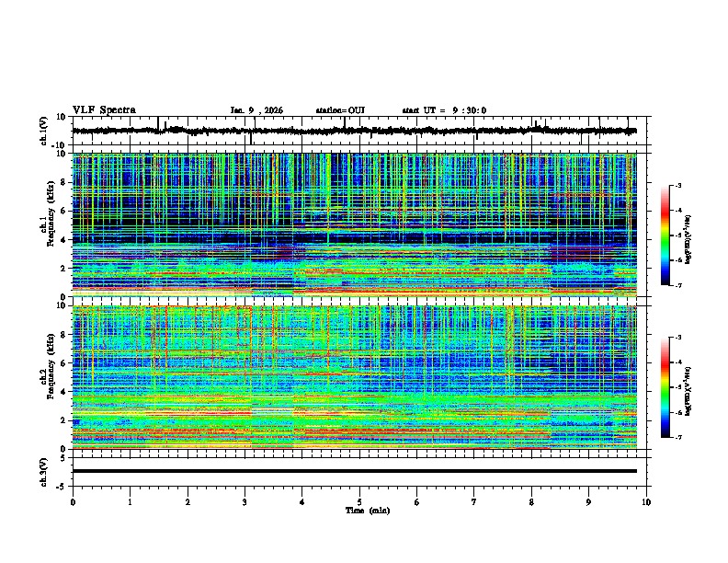Click time-axis tick label "9"
Screen dimensions: 728x563
[x=588, y=502]
